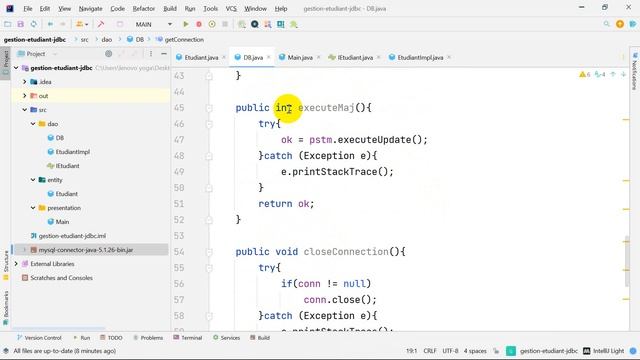Collapse the entity package
The image size is (640, 360).
[33, 180]
